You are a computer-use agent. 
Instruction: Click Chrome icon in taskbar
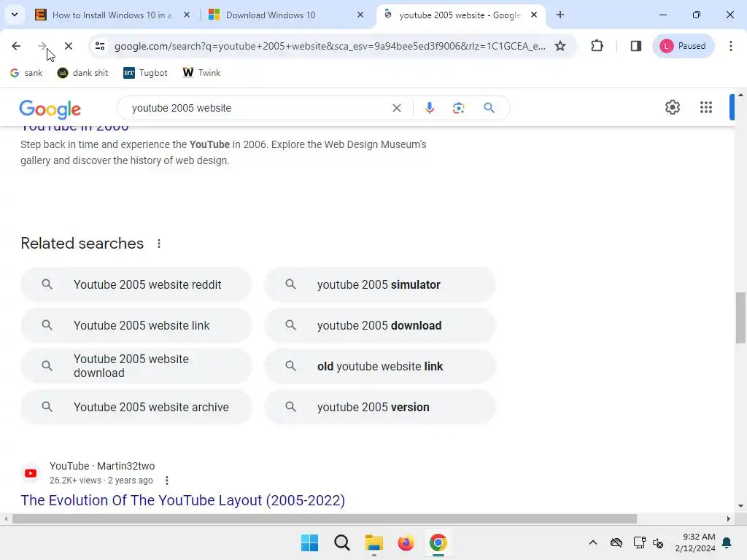pyautogui.click(x=438, y=542)
